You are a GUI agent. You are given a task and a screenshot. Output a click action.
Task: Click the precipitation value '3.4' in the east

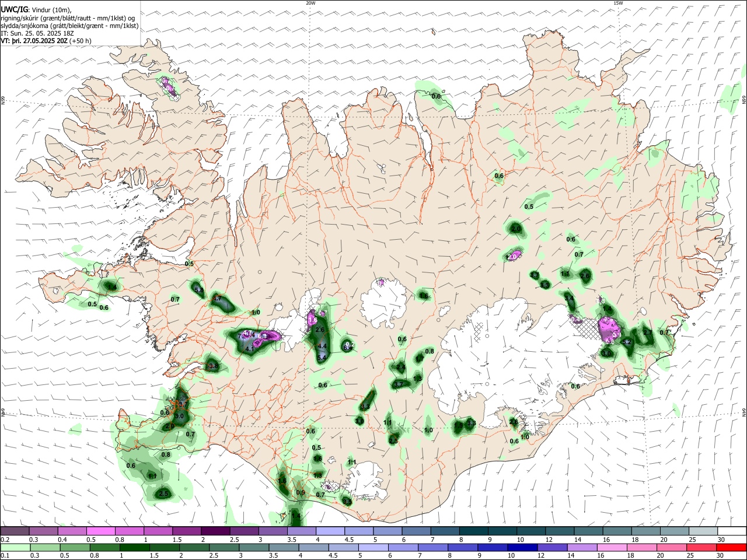click(x=570, y=298)
